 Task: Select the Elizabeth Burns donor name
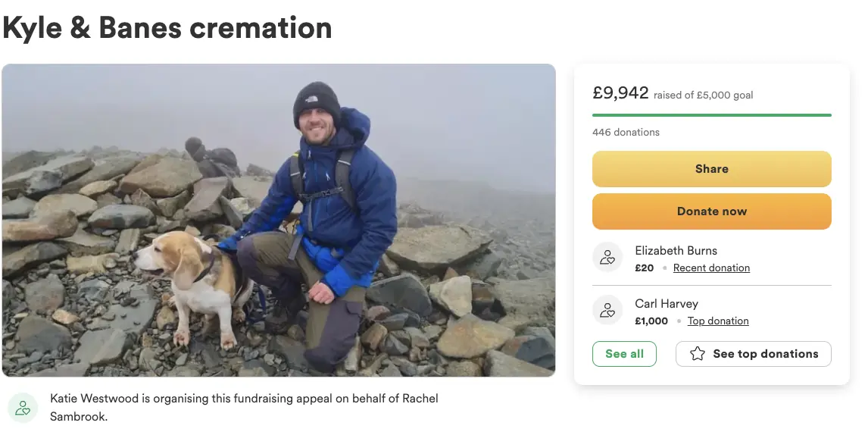click(x=676, y=251)
